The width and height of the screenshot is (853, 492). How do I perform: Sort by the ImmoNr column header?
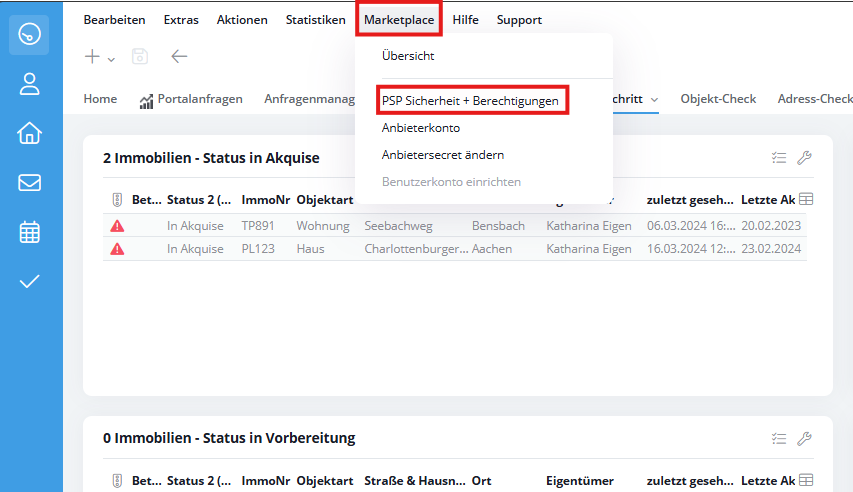point(265,200)
